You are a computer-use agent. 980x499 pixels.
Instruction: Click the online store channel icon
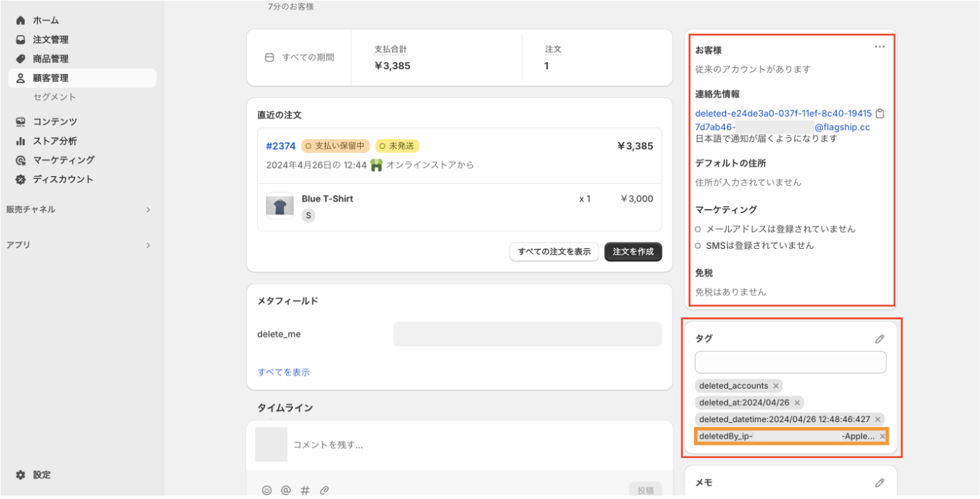[x=377, y=165]
